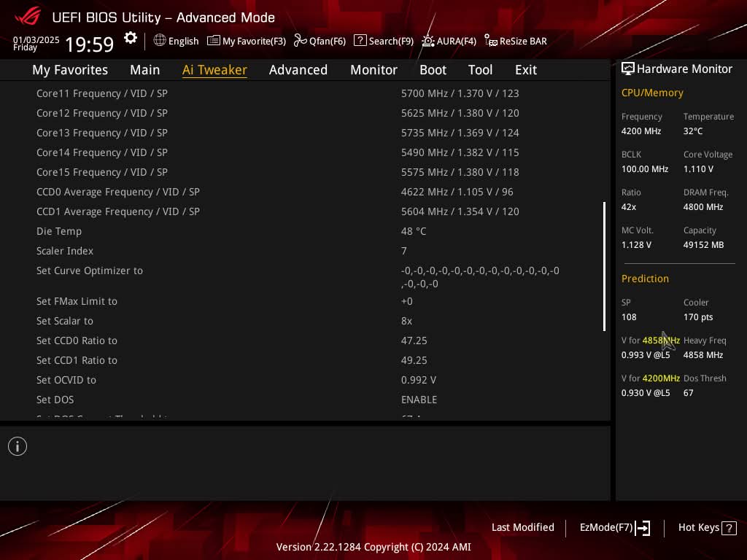Click the 19:59 clock display
This screenshot has height=560, width=747.
(x=90, y=44)
